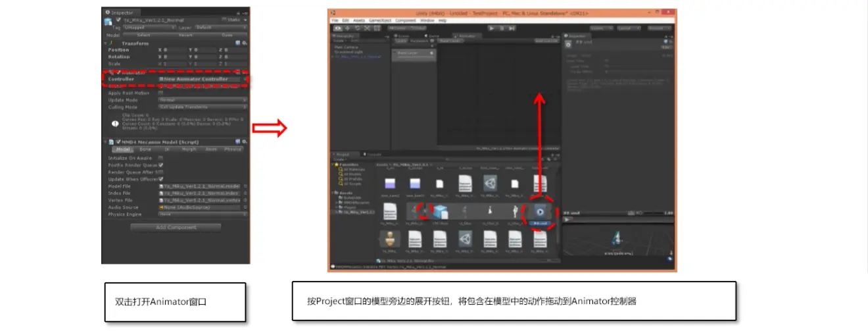Play the animation in Inspector preview
This screenshot has width=868, height=331.
point(567,219)
